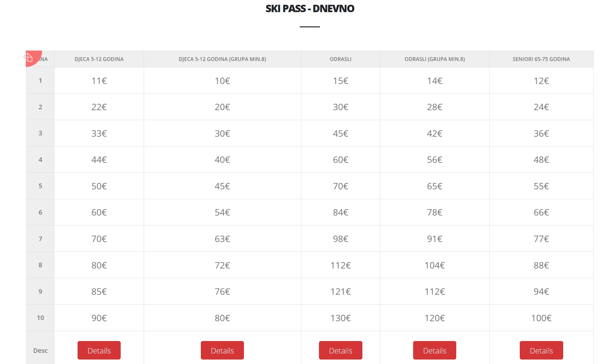Click the Desc row label
The height and width of the screenshot is (364, 613).
pyautogui.click(x=40, y=351)
